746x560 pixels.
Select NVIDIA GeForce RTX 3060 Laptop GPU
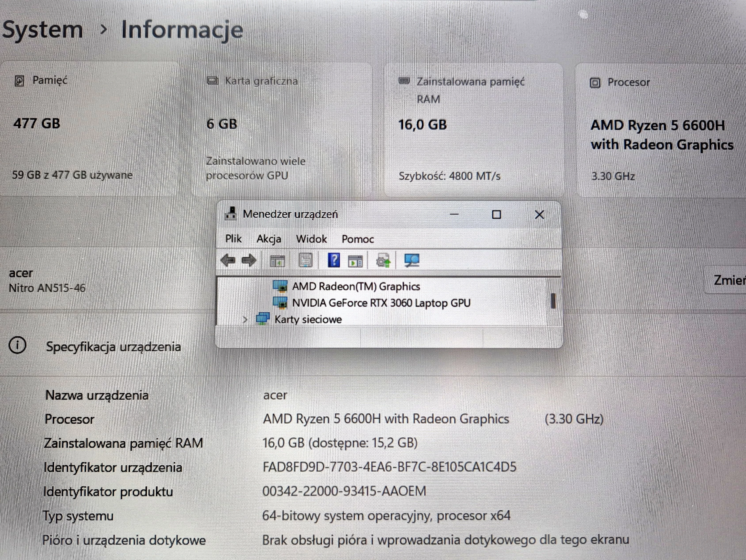pos(381,303)
